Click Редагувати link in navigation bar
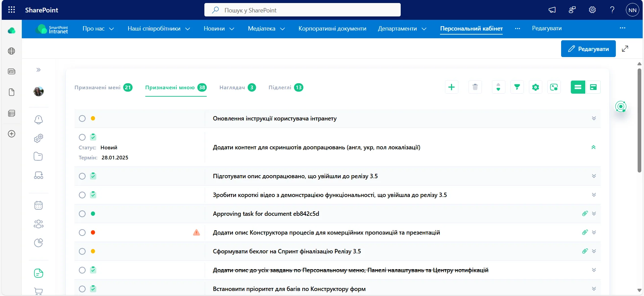The image size is (644, 296). click(547, 28)
